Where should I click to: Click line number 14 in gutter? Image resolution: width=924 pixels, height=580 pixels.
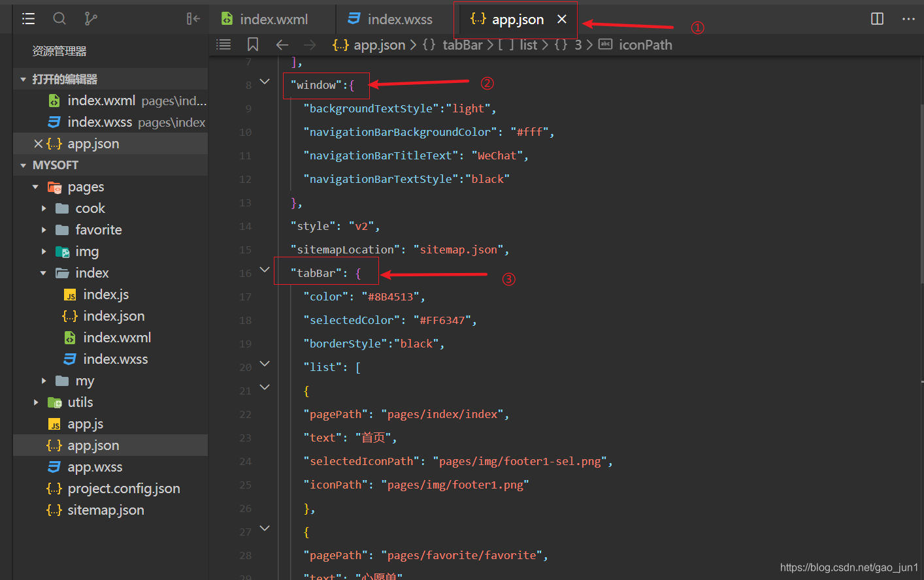pos(245,226)
